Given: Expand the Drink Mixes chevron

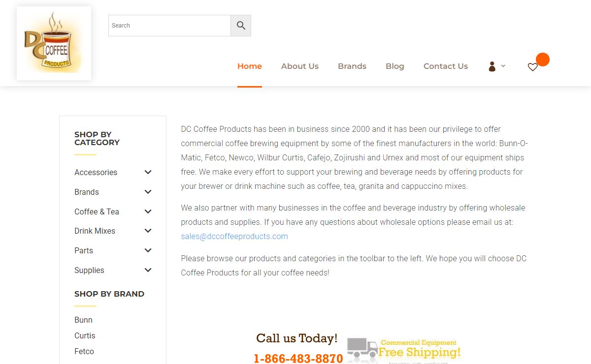Looking at the screenshot, I should click(x=148, y=231).
